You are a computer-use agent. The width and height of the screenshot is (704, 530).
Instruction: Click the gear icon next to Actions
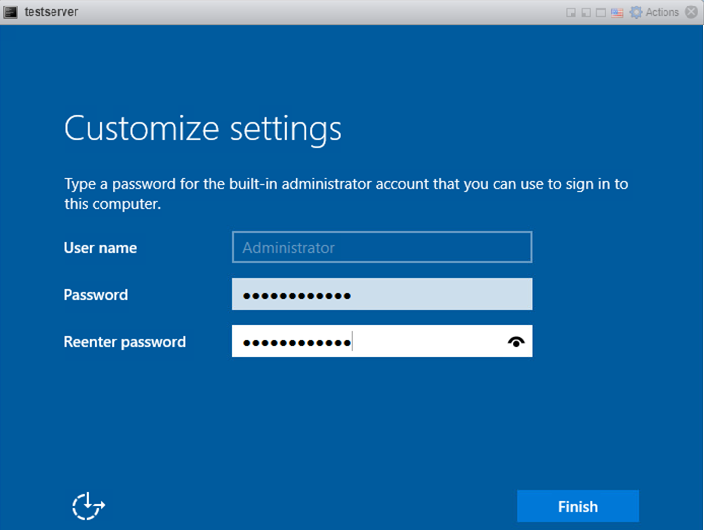pyautogui.click(x=635, y=13)
